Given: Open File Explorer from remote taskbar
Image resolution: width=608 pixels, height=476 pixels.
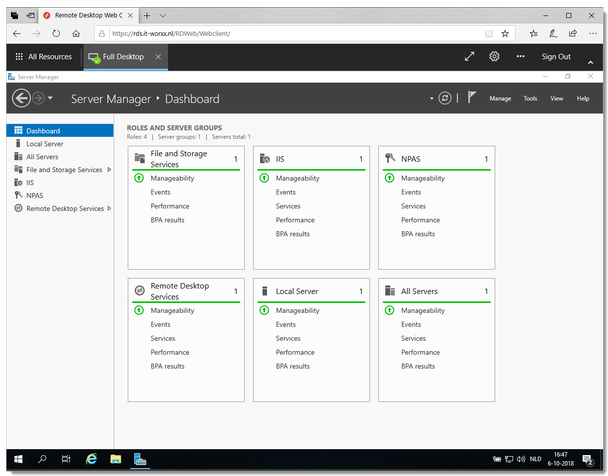Looking at the screenshot, I should point(116,459).
